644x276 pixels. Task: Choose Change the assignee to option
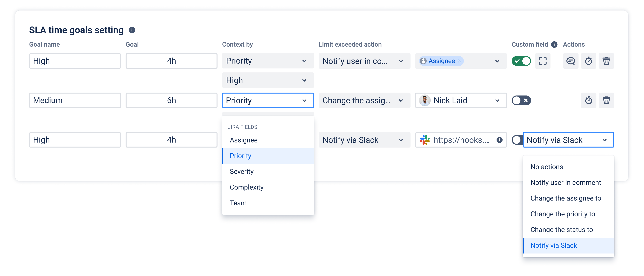pyautogui.click(x=568, y=198)
